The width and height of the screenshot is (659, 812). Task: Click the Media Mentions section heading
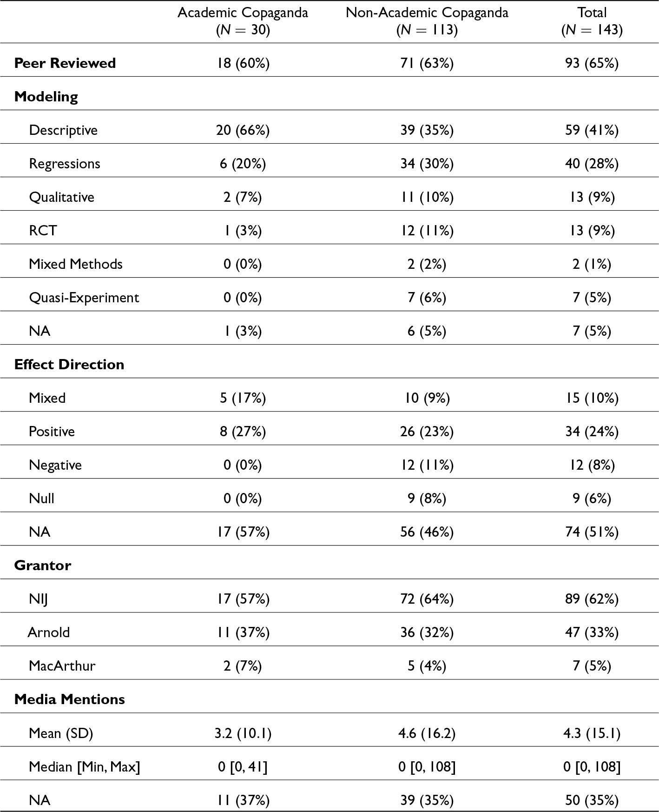[x=70, y=699]
